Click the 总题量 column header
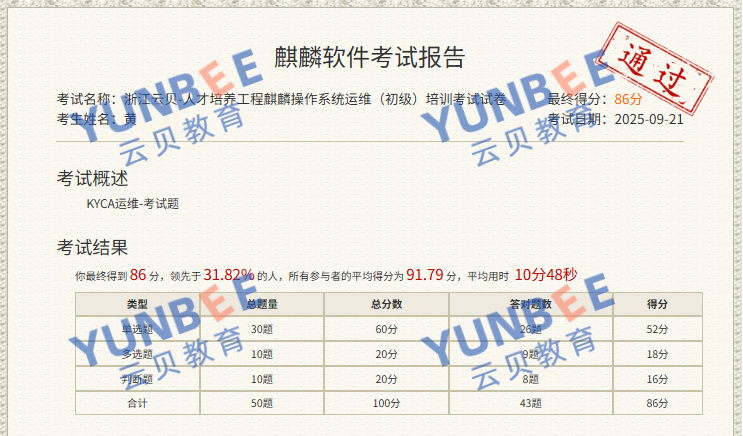The image size is (743, 436). coord(262,304)
